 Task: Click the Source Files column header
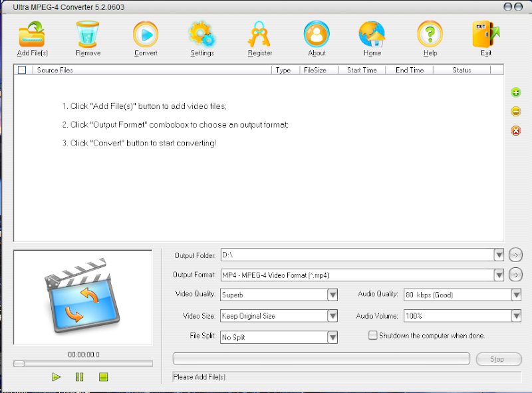(152, 70)
